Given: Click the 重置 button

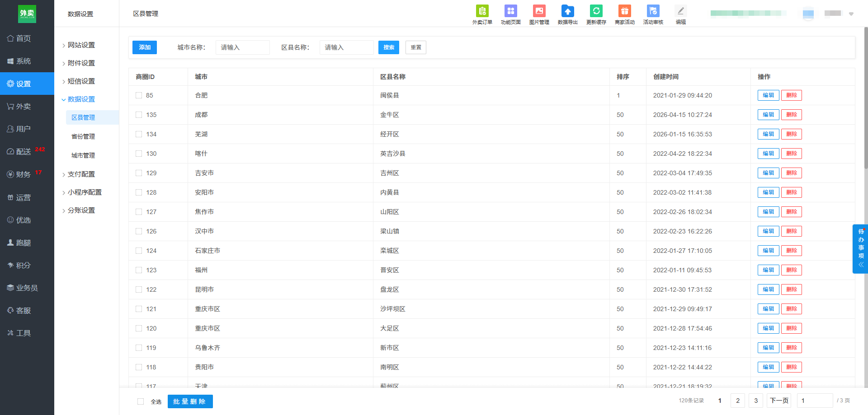Looking at the screenshot, I should click(416, 47).
